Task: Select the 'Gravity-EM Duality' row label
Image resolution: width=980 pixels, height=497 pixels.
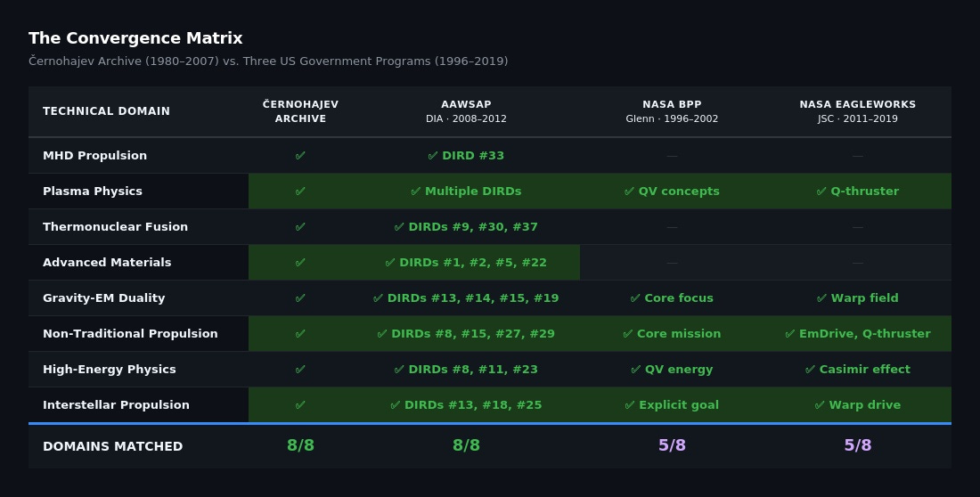Action: [x=103, y=298]
